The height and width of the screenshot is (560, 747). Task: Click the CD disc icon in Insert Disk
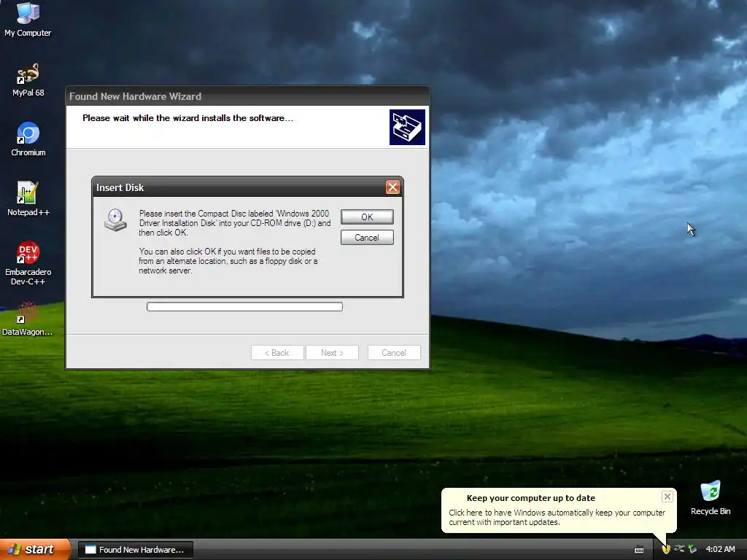[x=116, y=219]
